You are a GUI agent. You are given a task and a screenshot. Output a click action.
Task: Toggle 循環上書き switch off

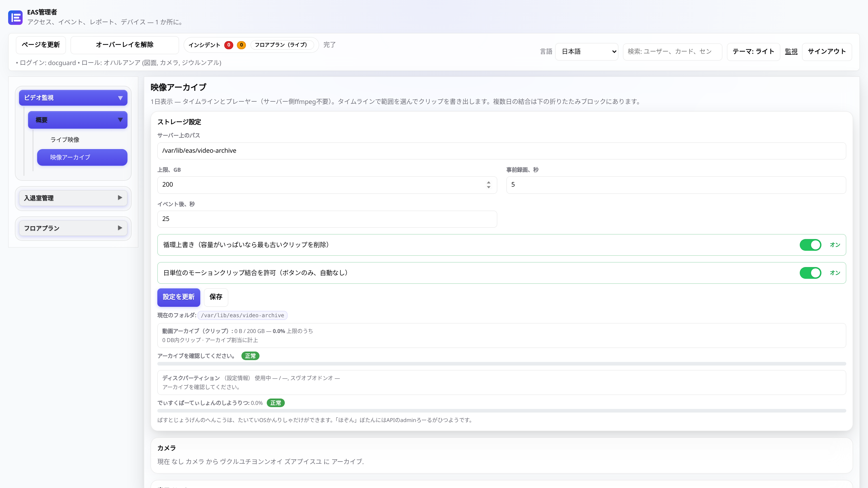pyautogui.click(x=810, y=245)
